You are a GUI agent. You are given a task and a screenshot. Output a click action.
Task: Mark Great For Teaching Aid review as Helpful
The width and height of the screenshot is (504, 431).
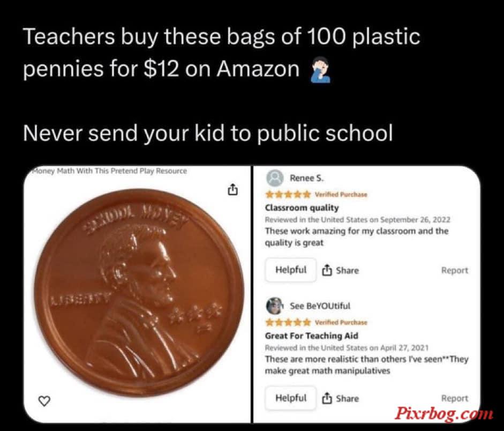coord(291,398)
